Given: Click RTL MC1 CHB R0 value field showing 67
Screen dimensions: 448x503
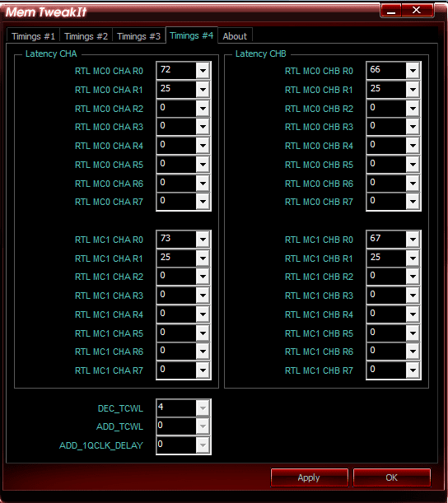Looking at the screenshot, I should coord(386,239).
